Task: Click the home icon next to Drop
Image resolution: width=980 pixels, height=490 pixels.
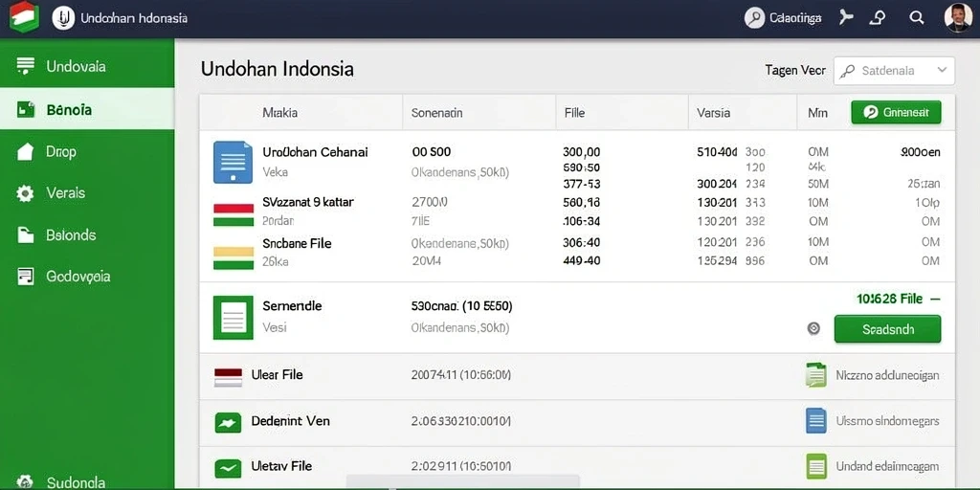Action: pyautogui.click(x=25, y=152)
